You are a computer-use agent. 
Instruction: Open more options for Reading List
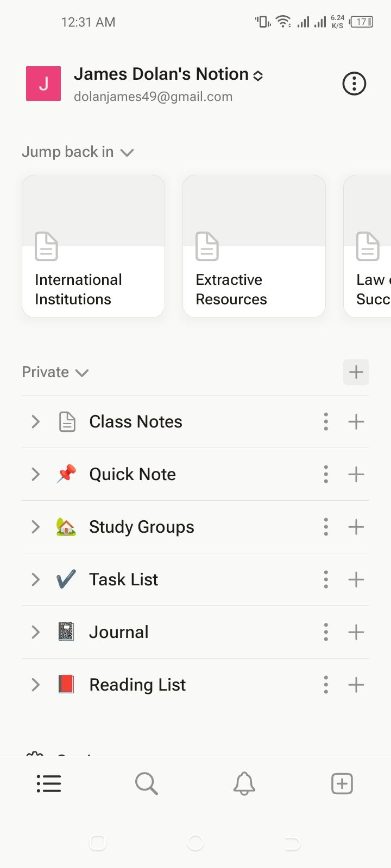[x=326, y=685]
